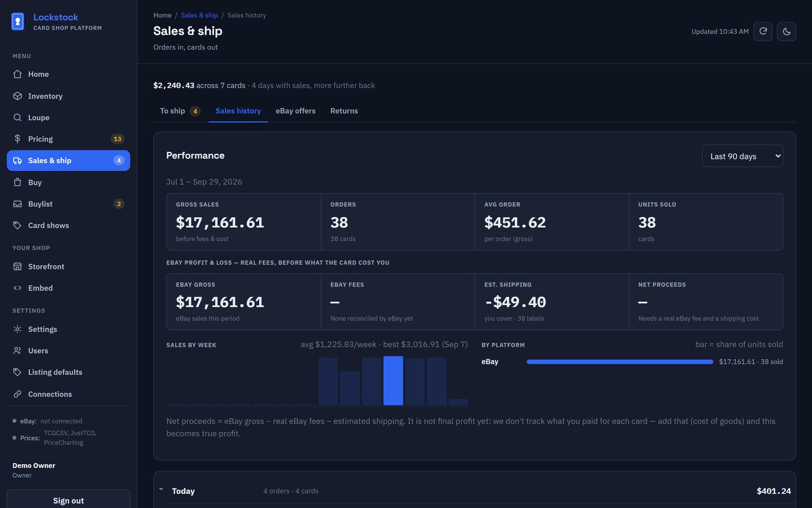Click the '$17,161.61 · 38 sold' platform label
Image resolution: width=812 pixels, height=508 pixels.
[x=751, y=362]
